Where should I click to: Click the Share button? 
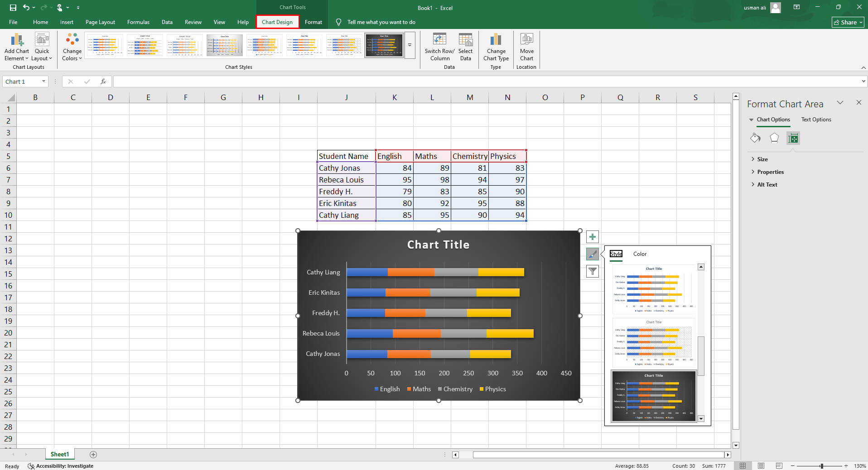[x=848, y=22]
